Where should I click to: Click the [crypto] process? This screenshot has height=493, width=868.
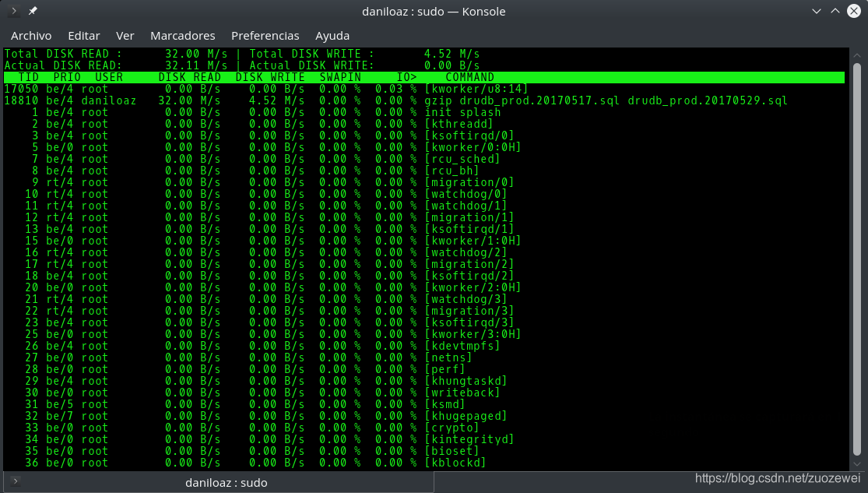452,427
